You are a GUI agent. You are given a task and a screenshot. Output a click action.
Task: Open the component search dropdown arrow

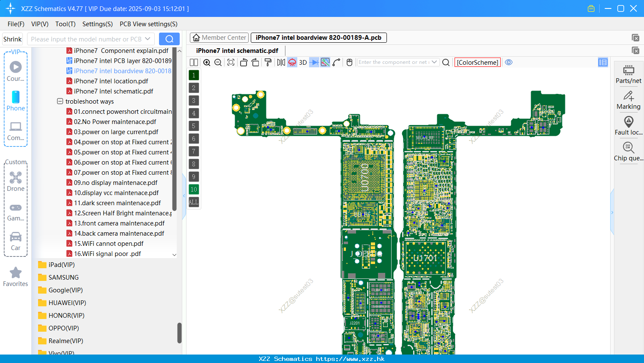pos(434,62)
